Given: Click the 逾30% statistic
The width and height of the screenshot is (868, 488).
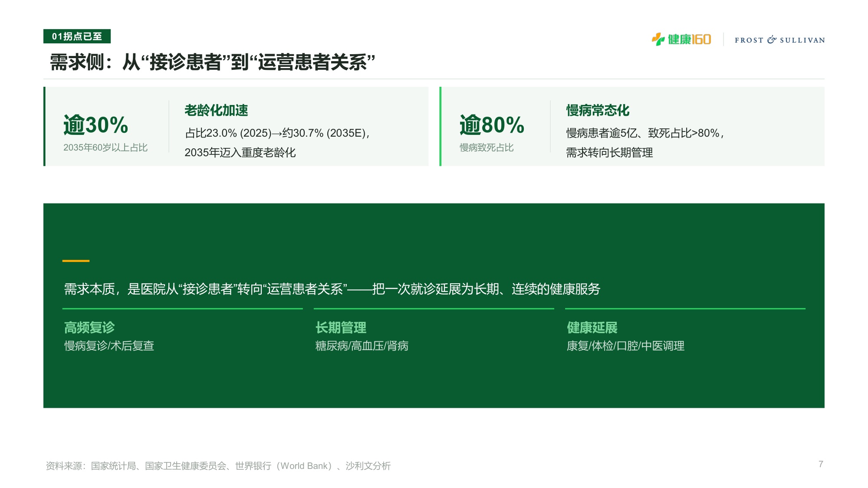Looking at the screenshot, I should click(96, 125).
